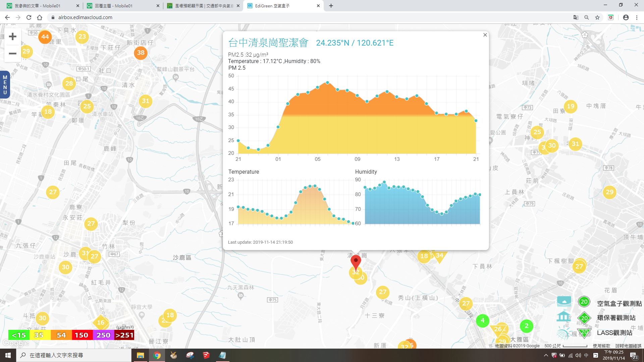Close the 台中清泉崗聖潔會 info popup
The image size is (644, 362).
(485, 35)
